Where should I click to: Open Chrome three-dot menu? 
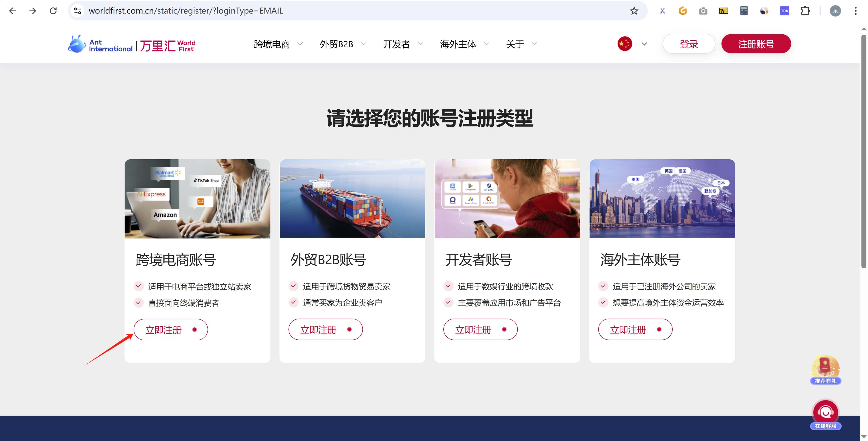point(855,11)
